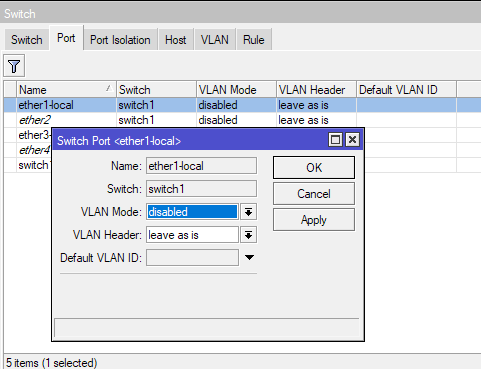The width and height of the screenshot is (481, 369).
Task: Sort by the Name column header
Action: click(x=66, y=90)
